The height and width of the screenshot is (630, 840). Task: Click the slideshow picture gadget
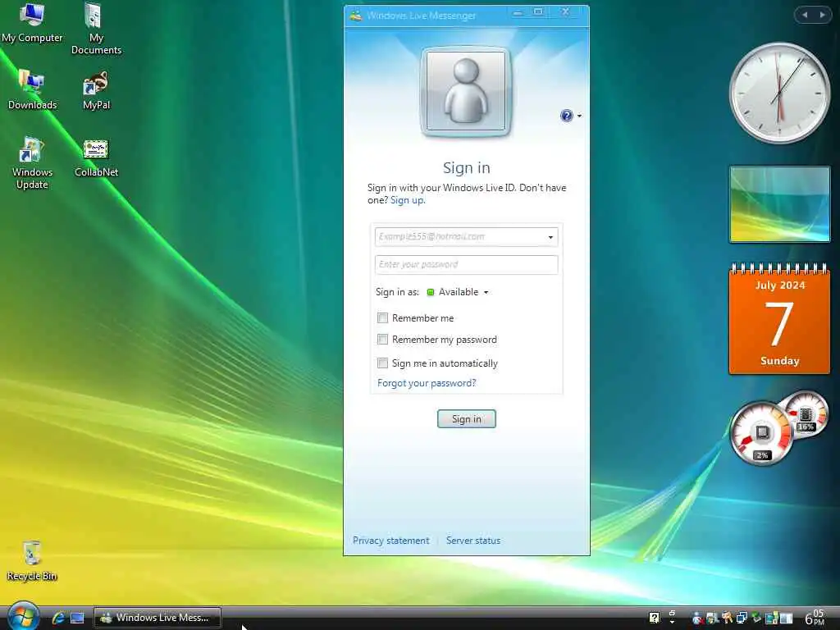point(779,204)
